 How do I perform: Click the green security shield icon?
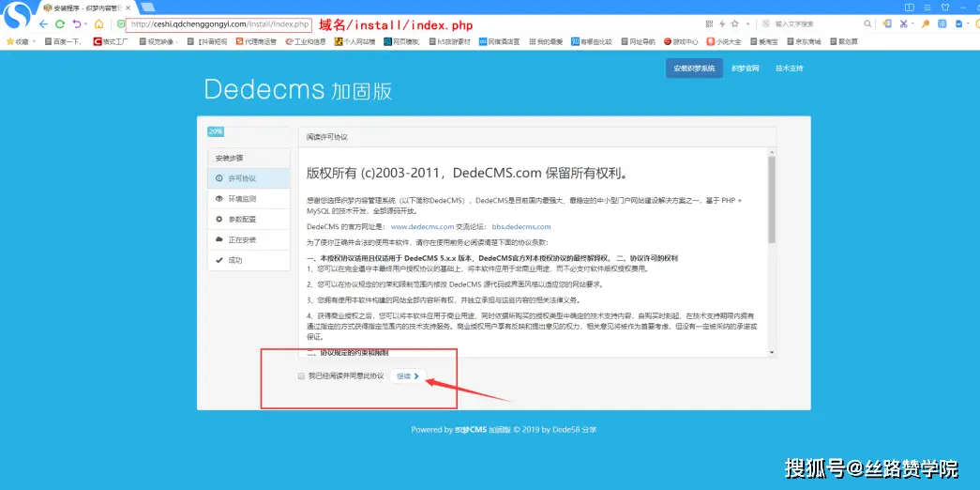[121, 24]
